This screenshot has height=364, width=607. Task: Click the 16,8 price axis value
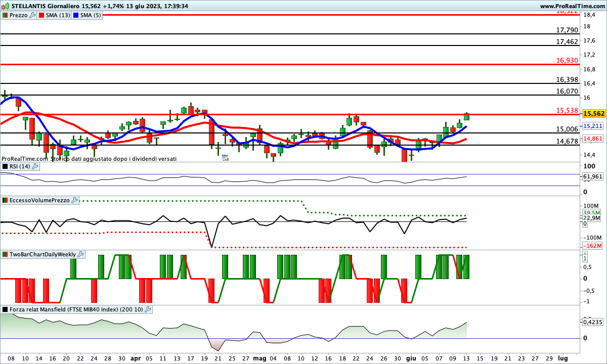click(x=589, y=69)
